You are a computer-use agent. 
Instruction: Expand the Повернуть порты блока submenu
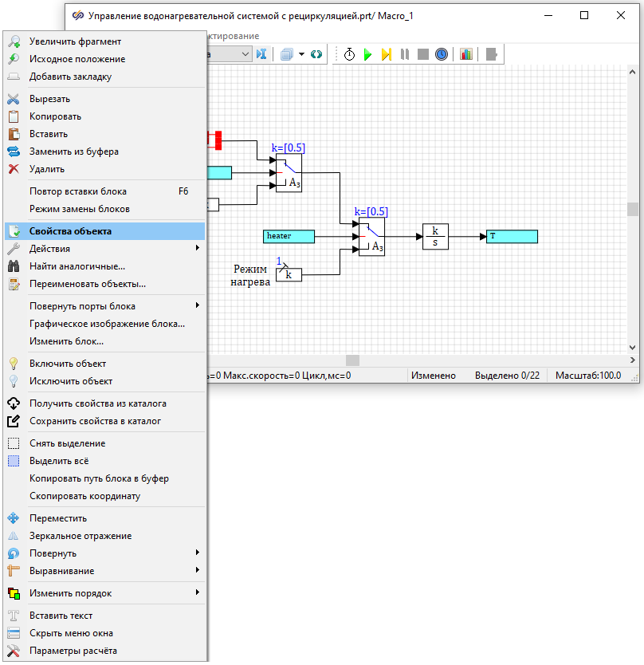pyautogui.click(x=104, y=306)
